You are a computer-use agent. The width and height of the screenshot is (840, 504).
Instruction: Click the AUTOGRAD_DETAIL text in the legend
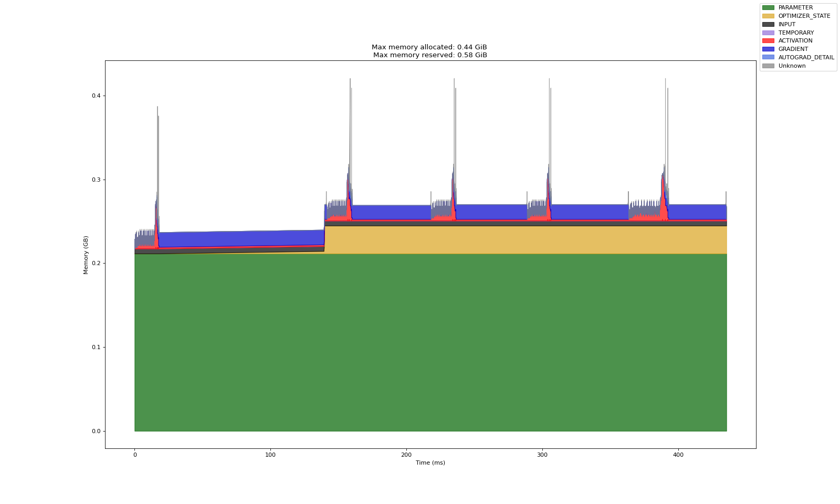coord(806,57)
